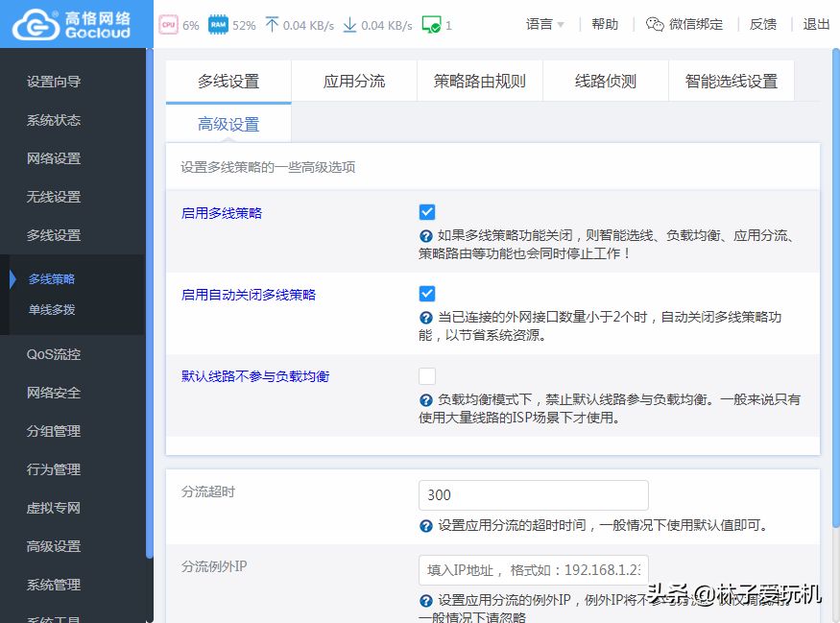Click the download speed arrow icon
The height and width of the screenshot is (623, 840).
click(349, 25)
